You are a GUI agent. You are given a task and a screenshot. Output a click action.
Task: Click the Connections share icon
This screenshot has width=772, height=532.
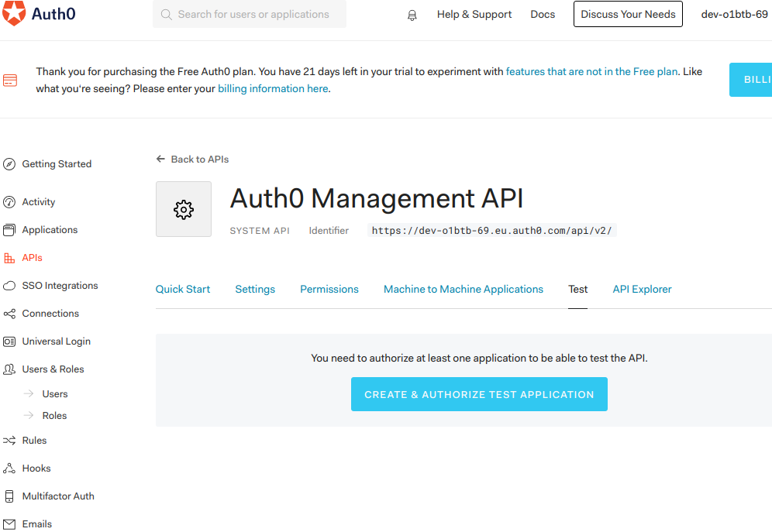(9, 314)
